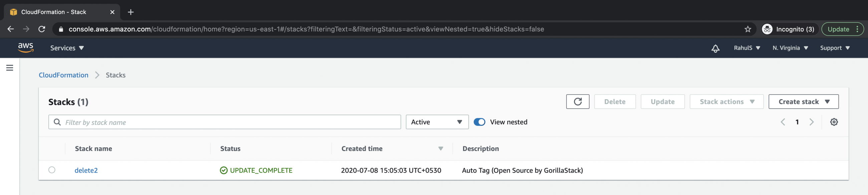
Task: Bookmark this page with the star icon
Action: click(747, 29)
